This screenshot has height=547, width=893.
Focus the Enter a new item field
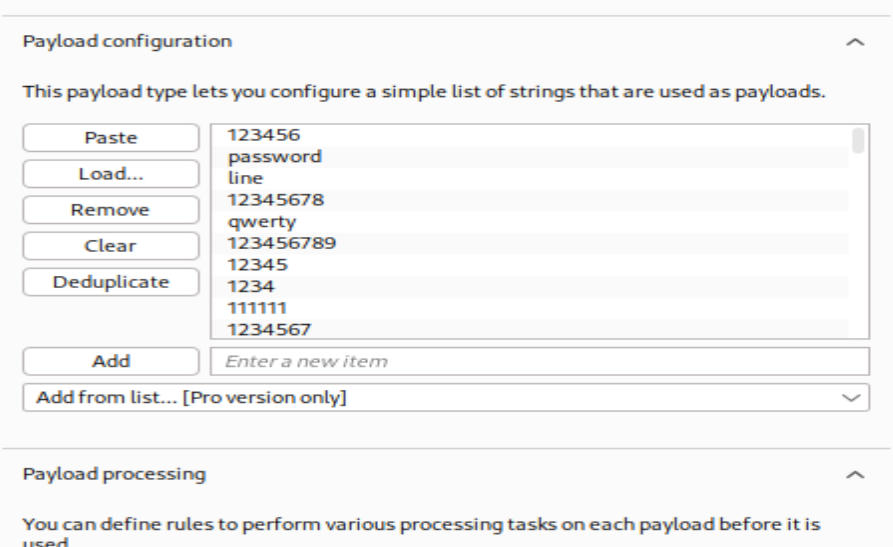tap(539, 361)
